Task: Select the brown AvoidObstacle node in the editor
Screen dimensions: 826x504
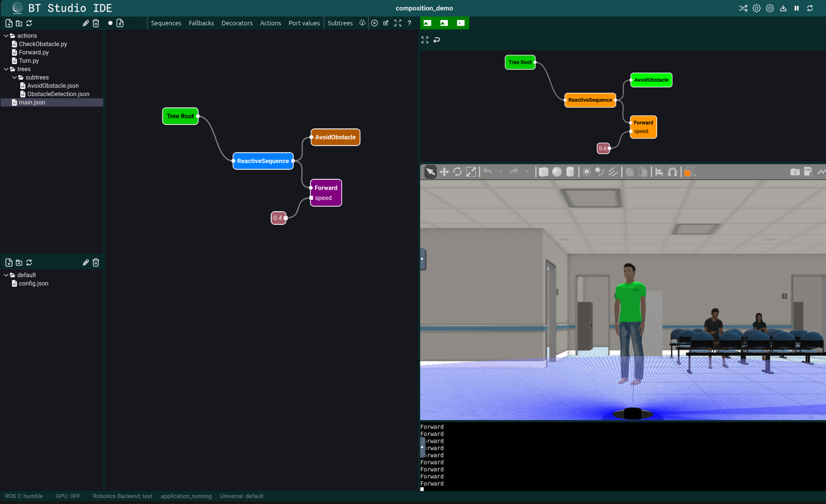Action: coord(335,137)
